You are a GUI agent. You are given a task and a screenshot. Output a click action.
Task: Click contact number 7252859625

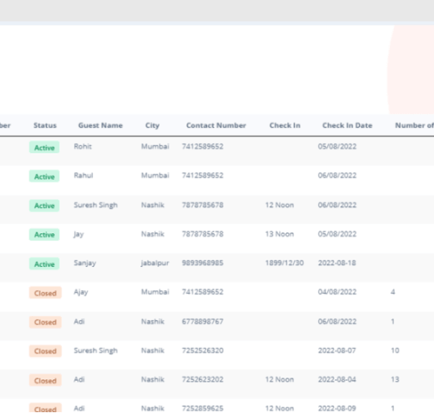tap(202, 408)
